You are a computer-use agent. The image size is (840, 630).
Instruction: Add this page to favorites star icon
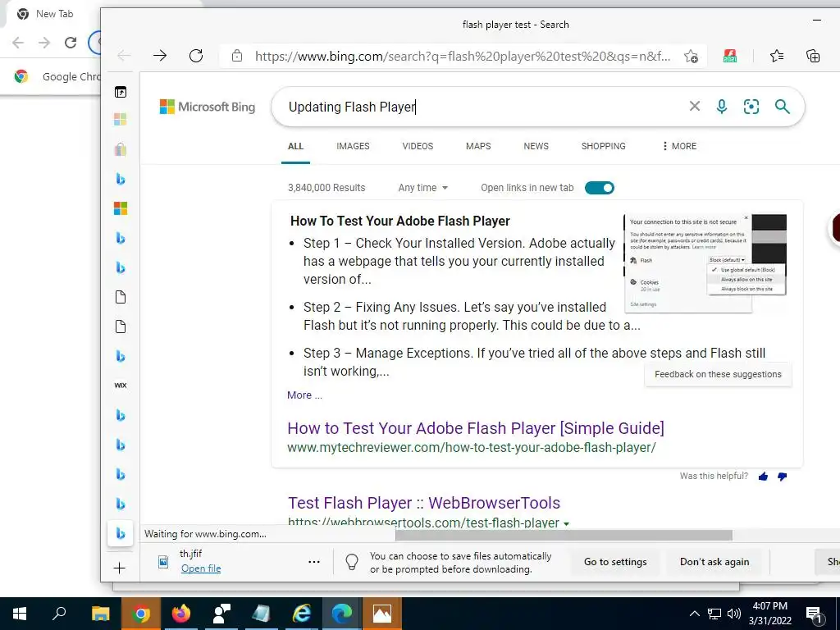(x=691, y=56)
